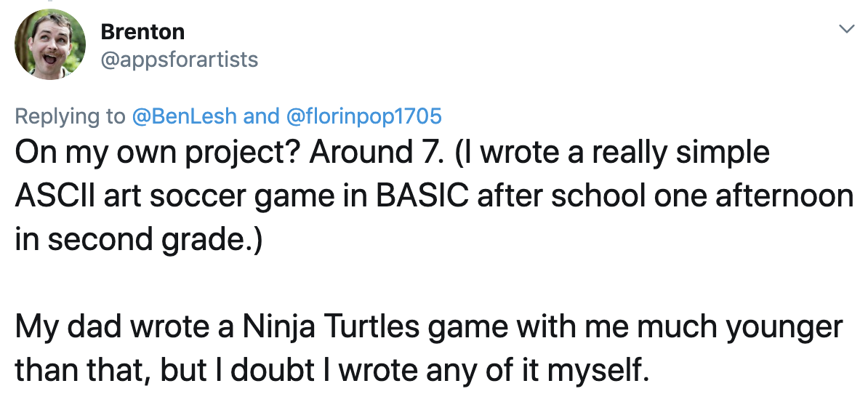Open the tweet options chevron menu

[x=845, y=29]
